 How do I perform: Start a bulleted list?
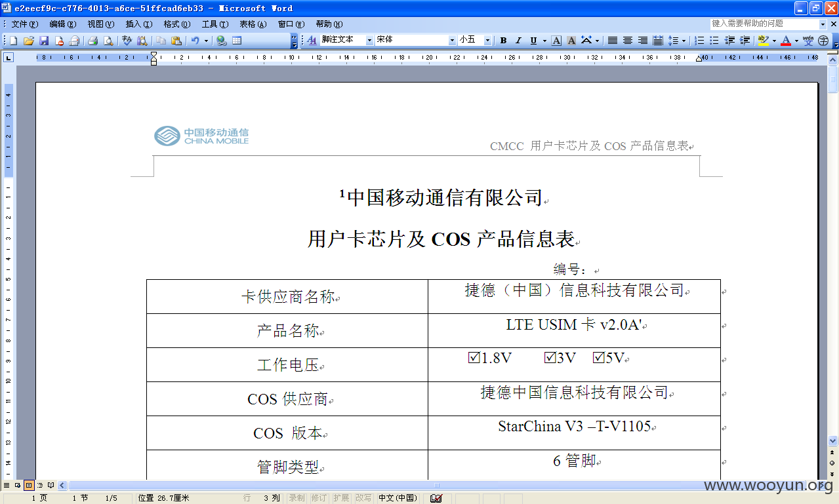point(714,41)
